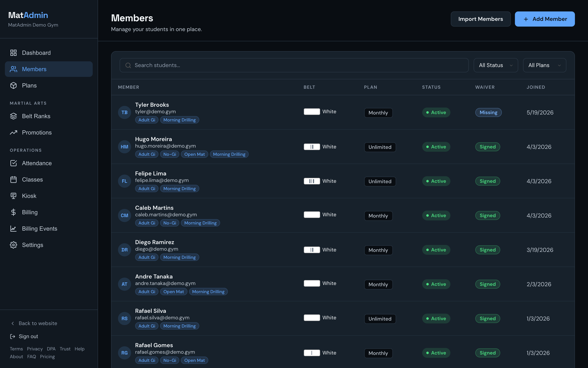
Task: Click the Signed waiver badge for Felipe Lima
Action: 488,181
